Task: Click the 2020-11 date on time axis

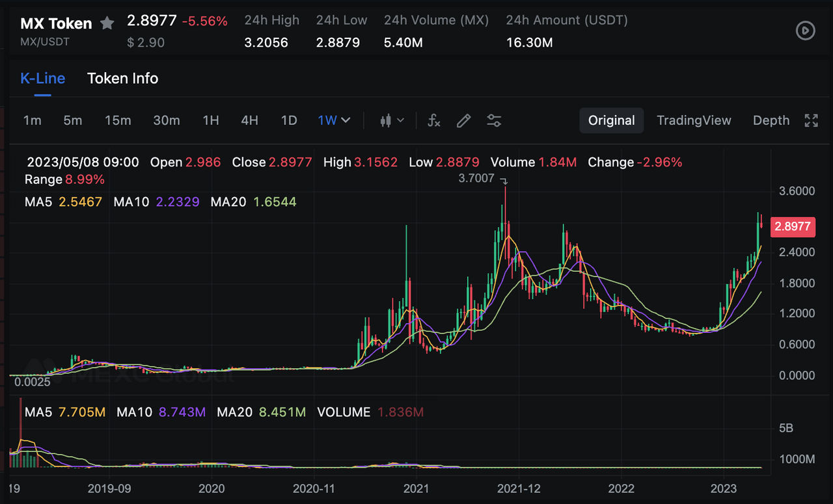Action: tap(314, 488)
